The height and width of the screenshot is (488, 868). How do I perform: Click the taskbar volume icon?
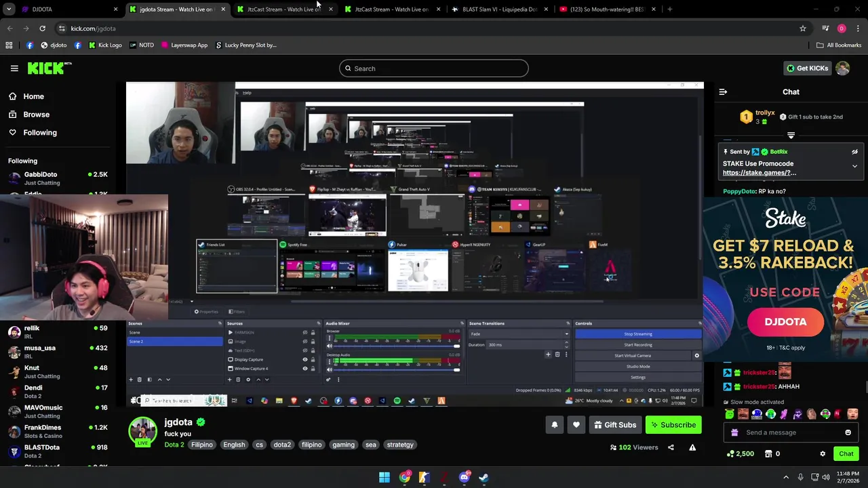coord(825,477)
